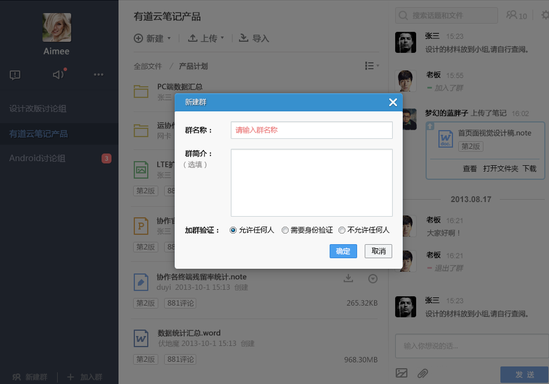Click the date separator 2013.08.17
Viewport: 549px width, 384px height.
coord(471,199)
